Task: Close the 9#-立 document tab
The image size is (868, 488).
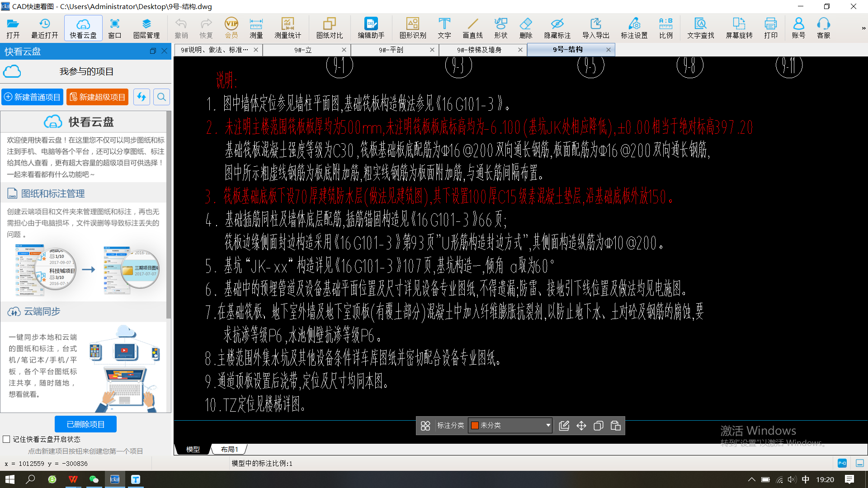Action: pos(344,50)
